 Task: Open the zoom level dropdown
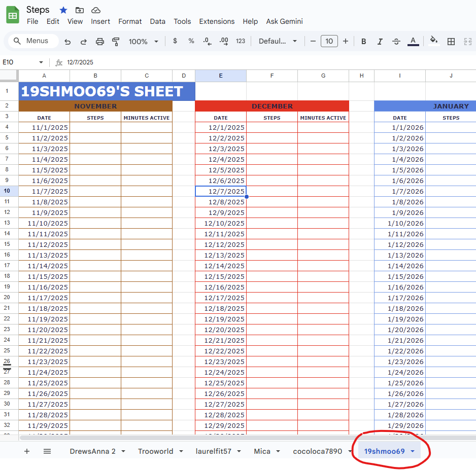point(144,42)
